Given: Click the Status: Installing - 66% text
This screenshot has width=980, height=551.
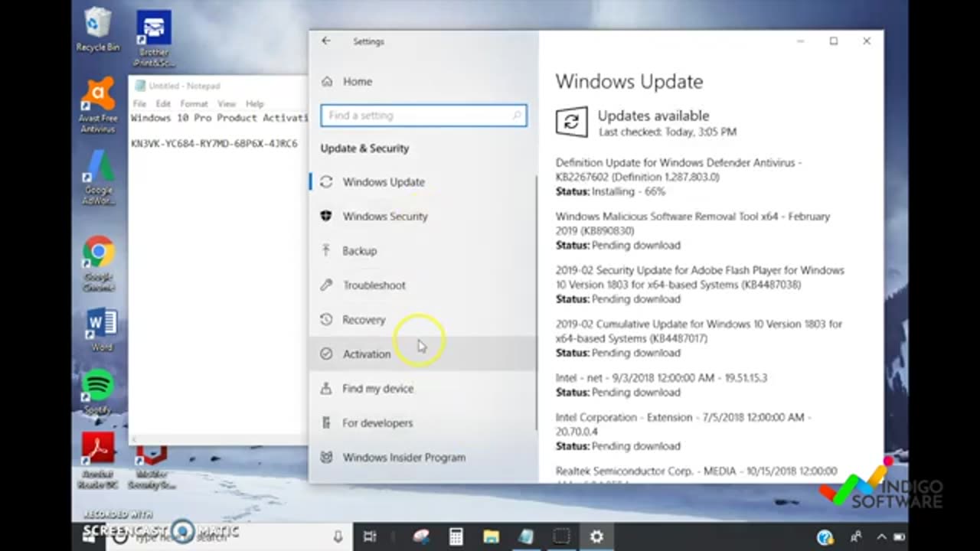Looking at the screenshot, I should 610,191.
